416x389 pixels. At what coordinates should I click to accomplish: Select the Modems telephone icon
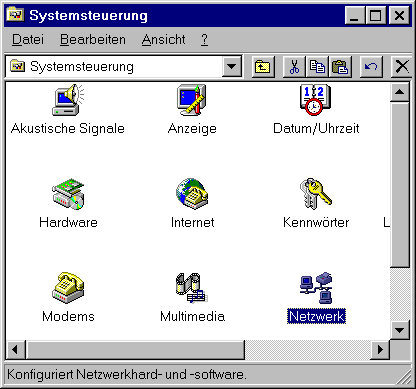tap(68, 288)
